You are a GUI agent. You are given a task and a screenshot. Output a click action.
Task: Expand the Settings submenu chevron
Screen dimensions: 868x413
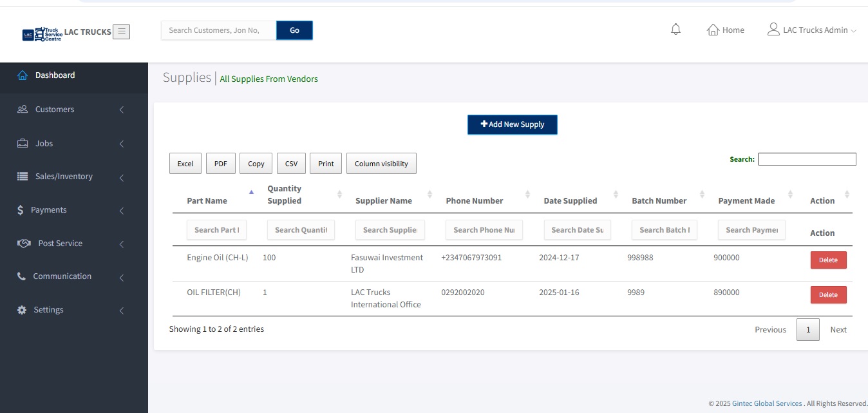click(x=121, y=310)
